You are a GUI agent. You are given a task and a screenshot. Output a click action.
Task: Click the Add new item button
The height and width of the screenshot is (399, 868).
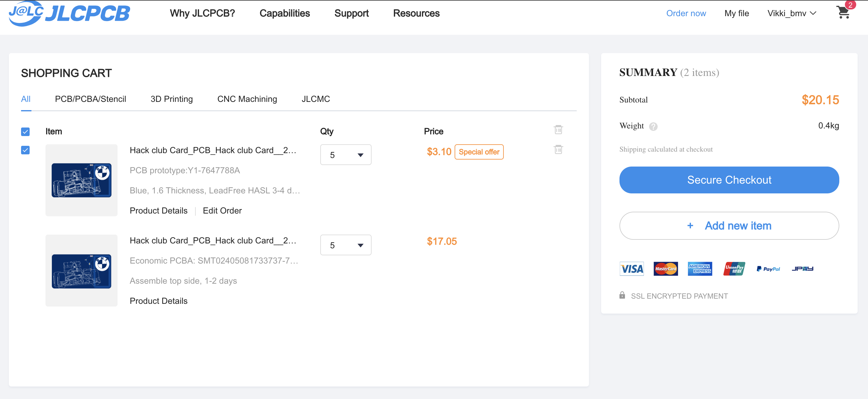(729, 226)
